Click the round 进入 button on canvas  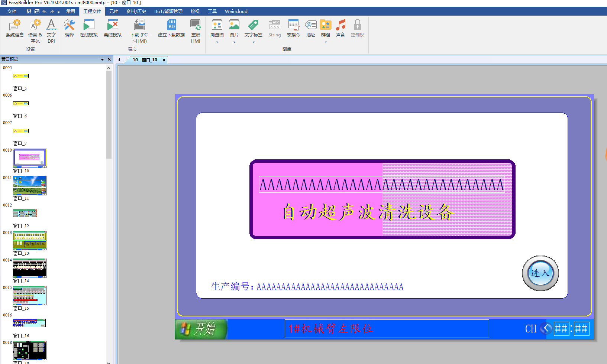(540, 273)
